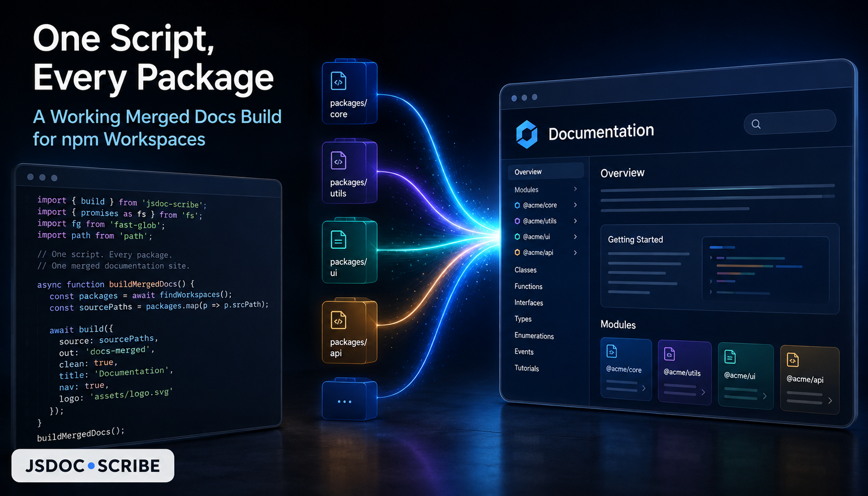This screenshot has width=868, height=496.
Task: Click the @acme/api module card title
Action: click(805, 379)
